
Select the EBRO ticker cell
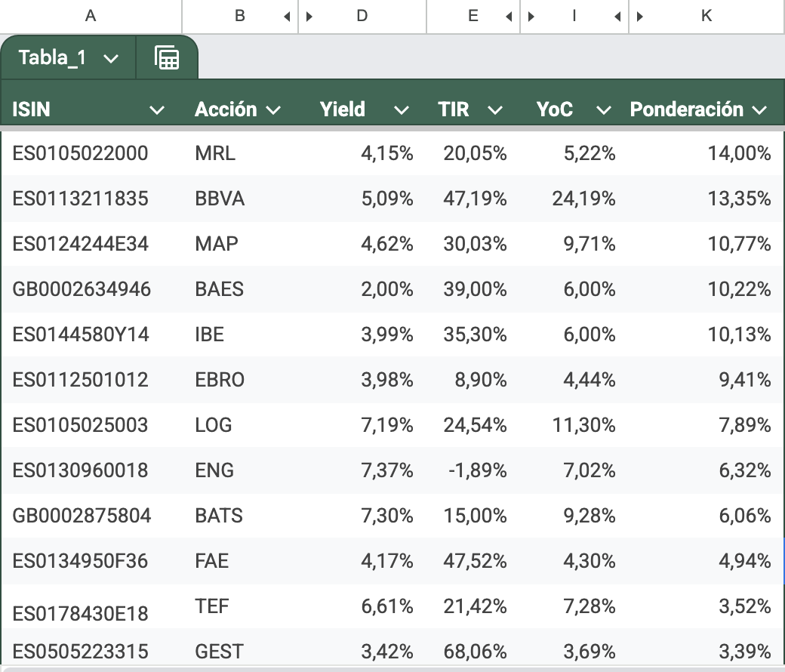click(x=240, y=380)
